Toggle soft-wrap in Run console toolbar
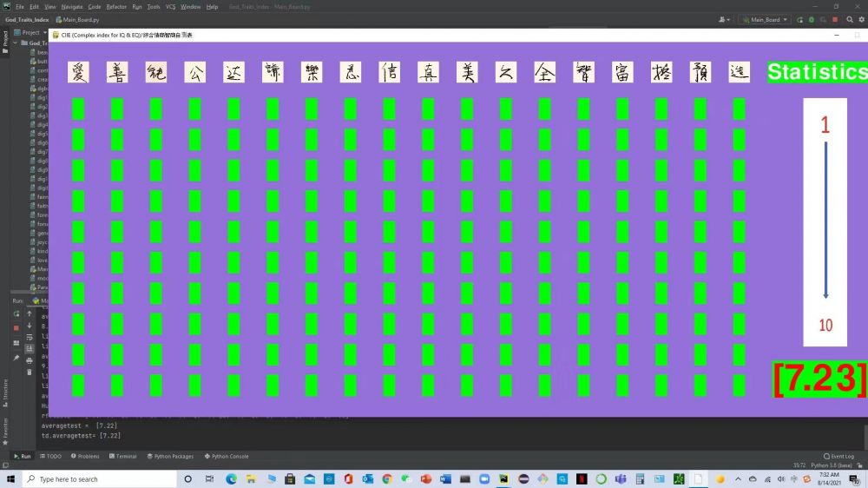 pyautogui.click(x=30, y=337)
